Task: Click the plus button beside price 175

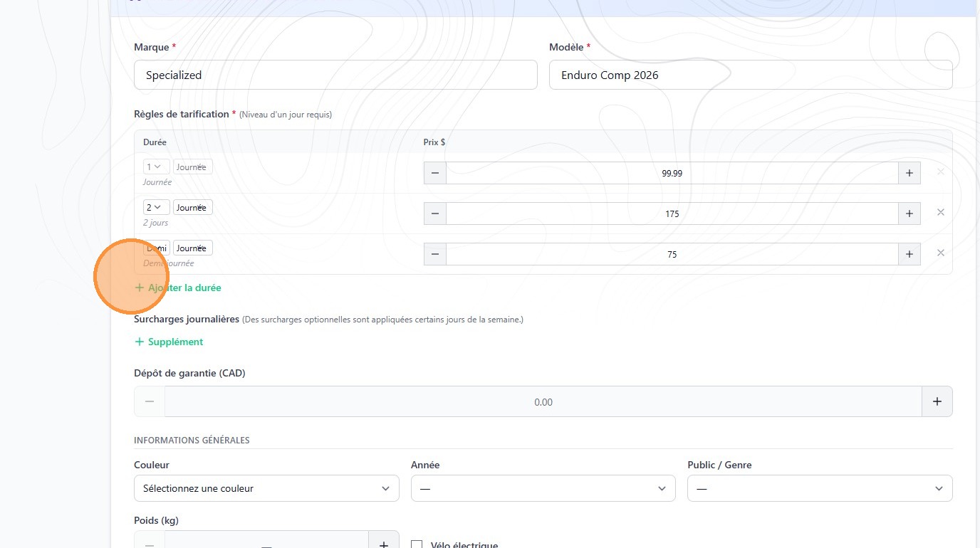Action: [909, 214]
